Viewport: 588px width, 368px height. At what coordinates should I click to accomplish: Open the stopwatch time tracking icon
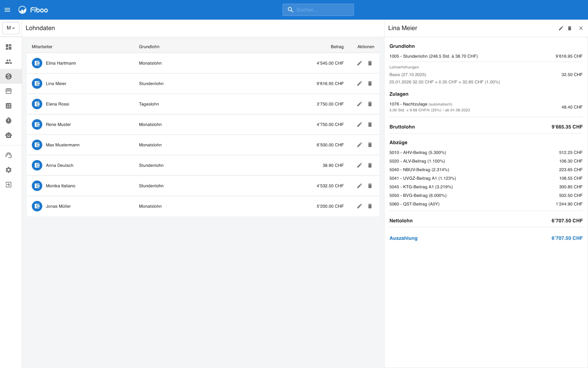pos(9,121)
